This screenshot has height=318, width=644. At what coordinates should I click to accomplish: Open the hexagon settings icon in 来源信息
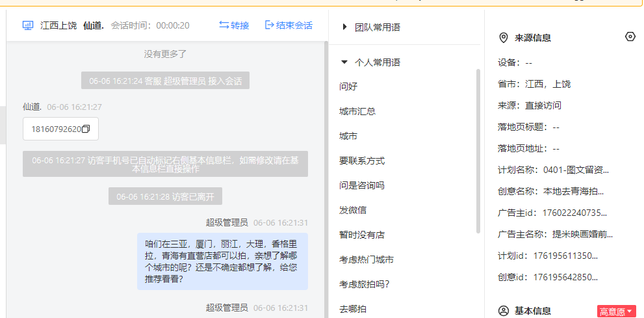click(630, 37)
